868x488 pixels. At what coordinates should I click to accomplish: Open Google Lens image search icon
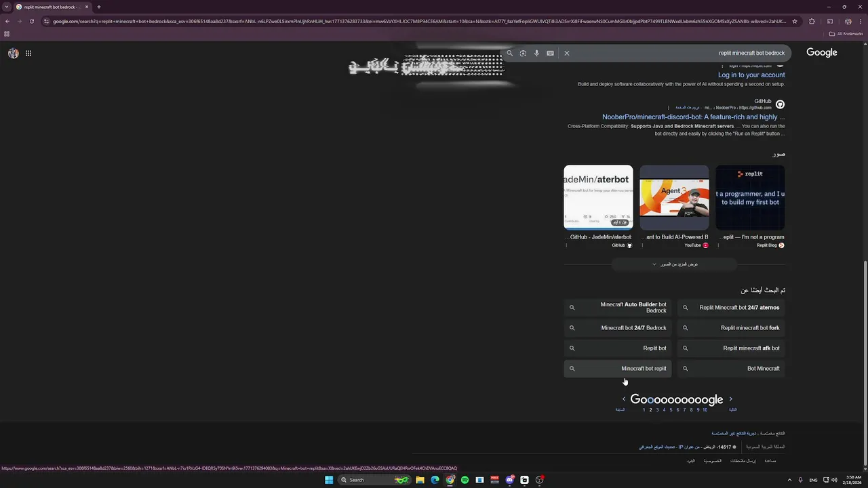523,53
